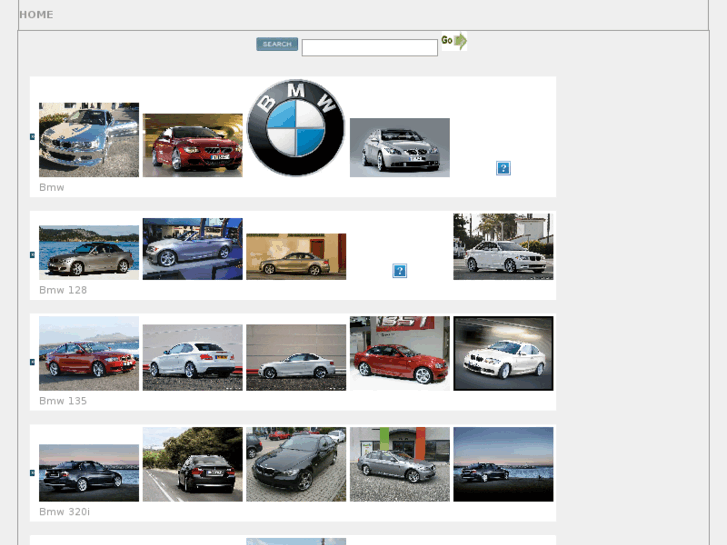Viewport: 727px width, 545px height.
Task: Click the missing image question icon in Bmw row
Action: 503,168
